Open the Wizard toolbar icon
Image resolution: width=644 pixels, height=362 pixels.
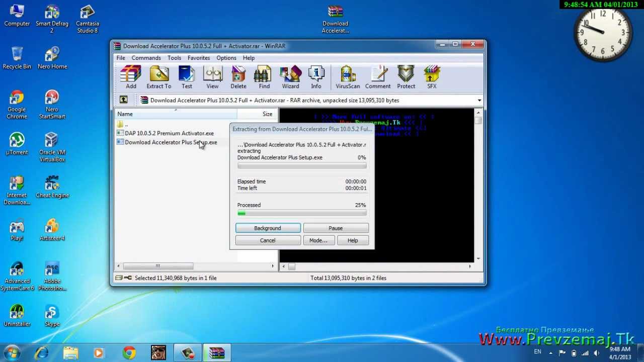290,77
